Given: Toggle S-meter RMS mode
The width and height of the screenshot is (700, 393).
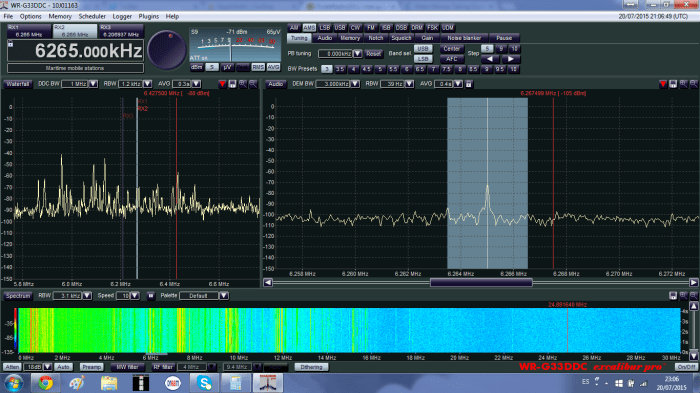Looking at the screenshot, I should pyautogui.click(x=258, y=67).
